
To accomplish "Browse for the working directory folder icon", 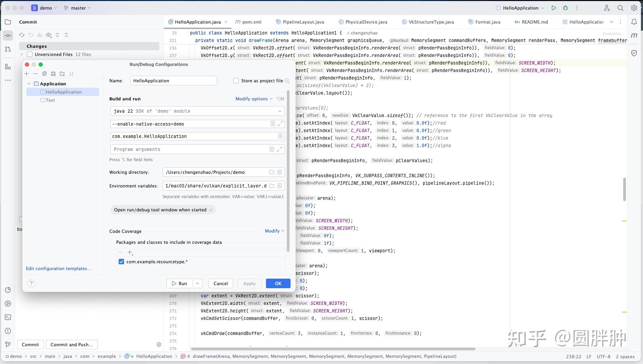I will tap(272, 172).
